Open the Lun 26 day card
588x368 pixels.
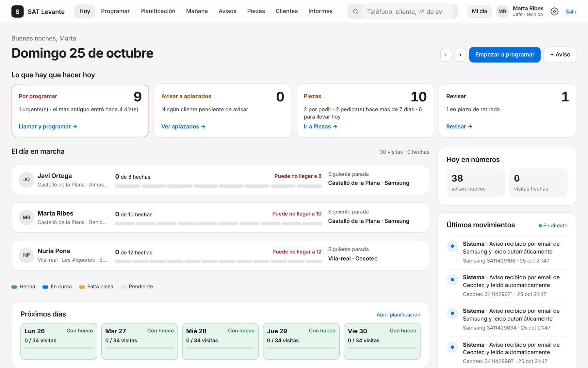tap(59, 342)
